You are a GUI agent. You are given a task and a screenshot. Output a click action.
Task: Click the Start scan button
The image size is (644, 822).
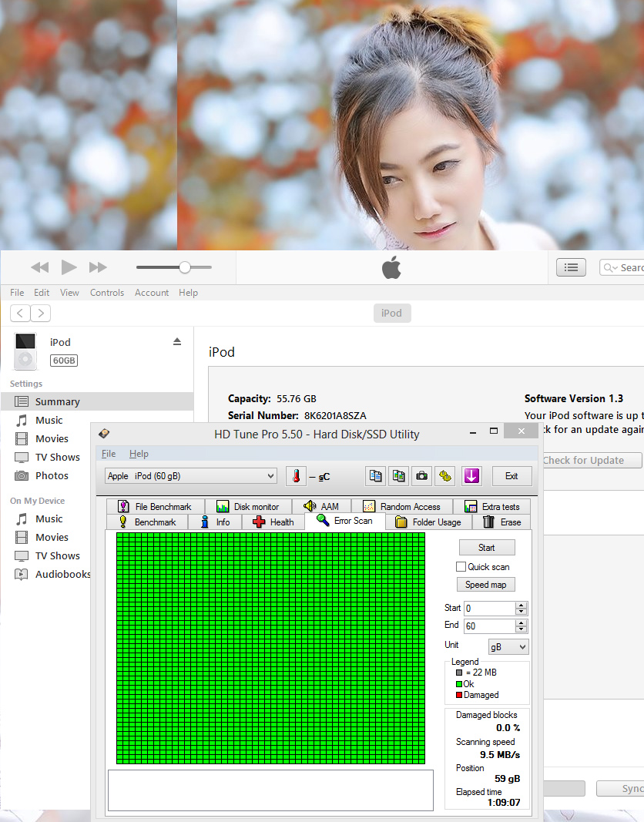[486, 548]
